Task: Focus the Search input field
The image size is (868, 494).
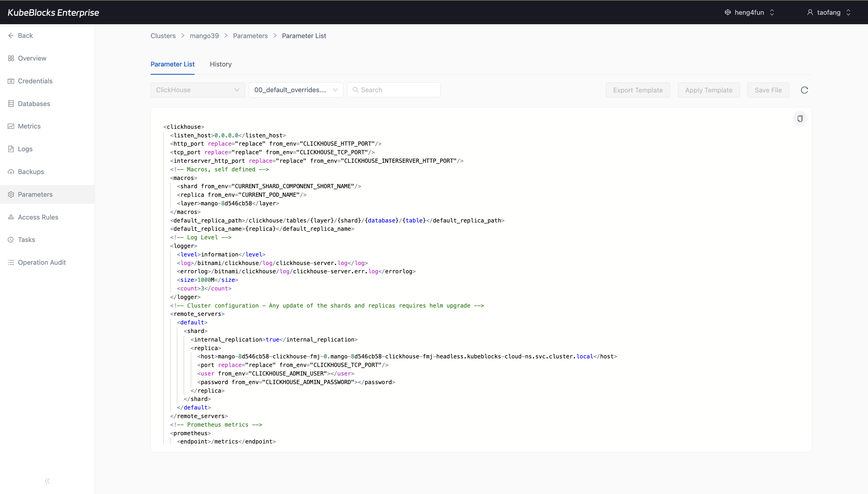Action: tap(394, 90)
